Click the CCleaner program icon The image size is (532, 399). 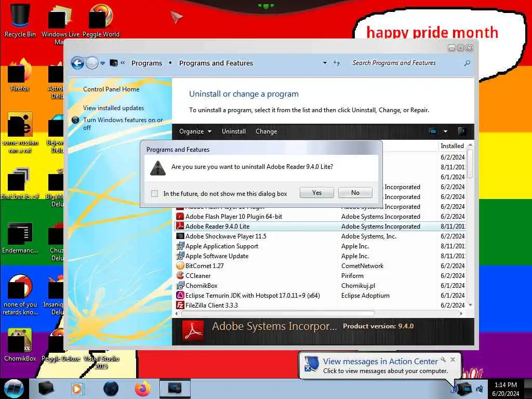180,275
